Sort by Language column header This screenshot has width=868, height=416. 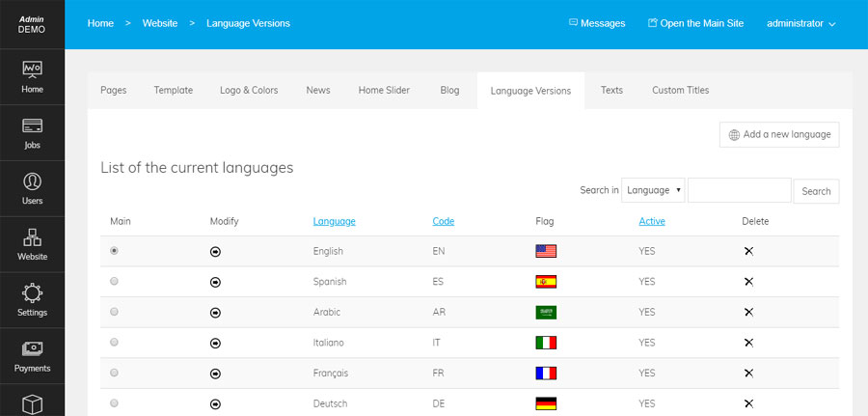(x=335, y=221)
